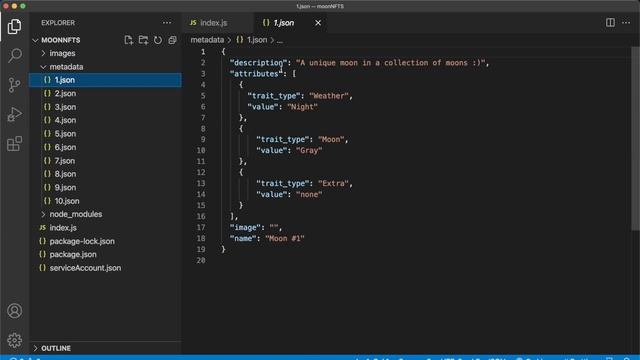Click the "Weather" value on line 5
The height and width of the screenshot is (360, 640).
click(329, 96)
